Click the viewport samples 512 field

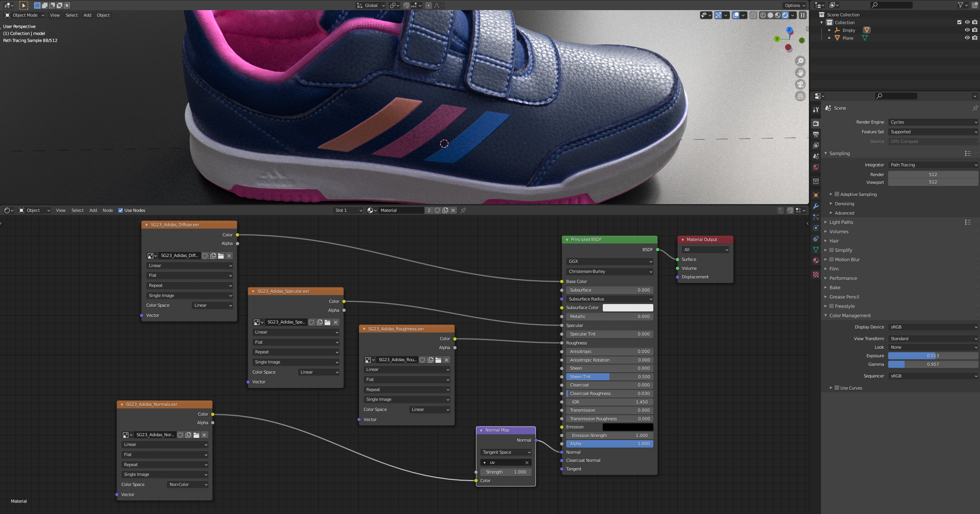932,182
